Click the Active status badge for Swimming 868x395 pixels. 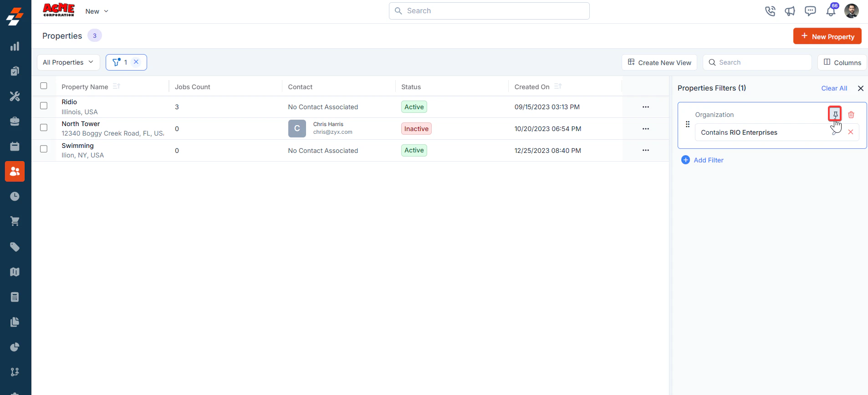414,150
